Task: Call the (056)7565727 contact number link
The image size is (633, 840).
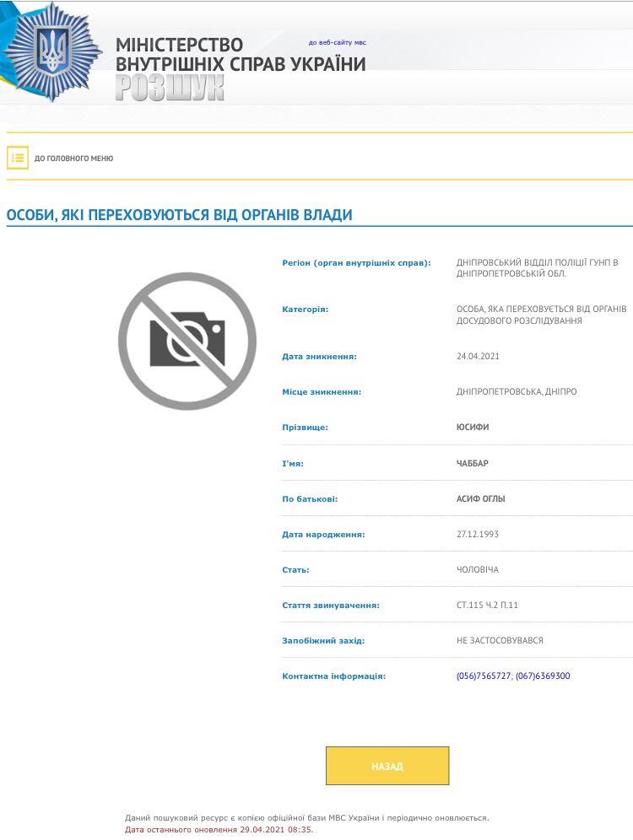Action: [483, 676]
